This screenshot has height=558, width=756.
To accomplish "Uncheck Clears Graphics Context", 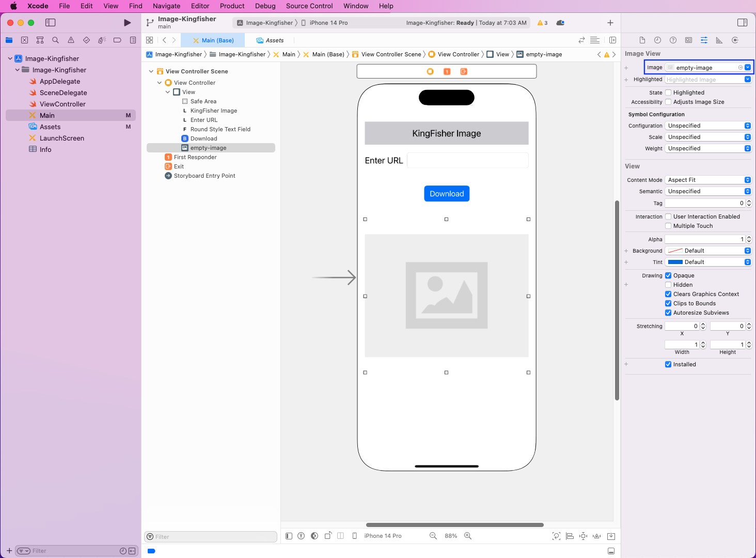I will 668,294.
